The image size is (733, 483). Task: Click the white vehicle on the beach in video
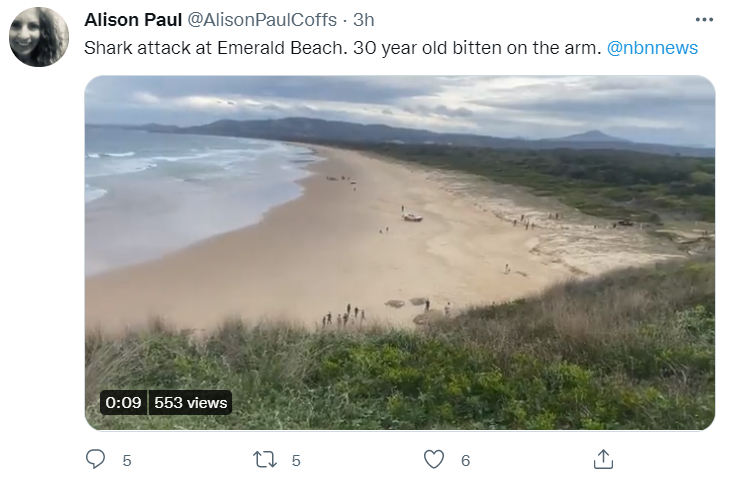413,217
